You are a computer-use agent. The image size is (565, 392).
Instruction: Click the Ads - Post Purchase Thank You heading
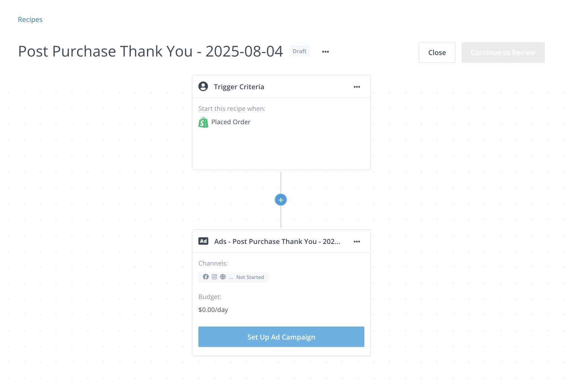277,242
